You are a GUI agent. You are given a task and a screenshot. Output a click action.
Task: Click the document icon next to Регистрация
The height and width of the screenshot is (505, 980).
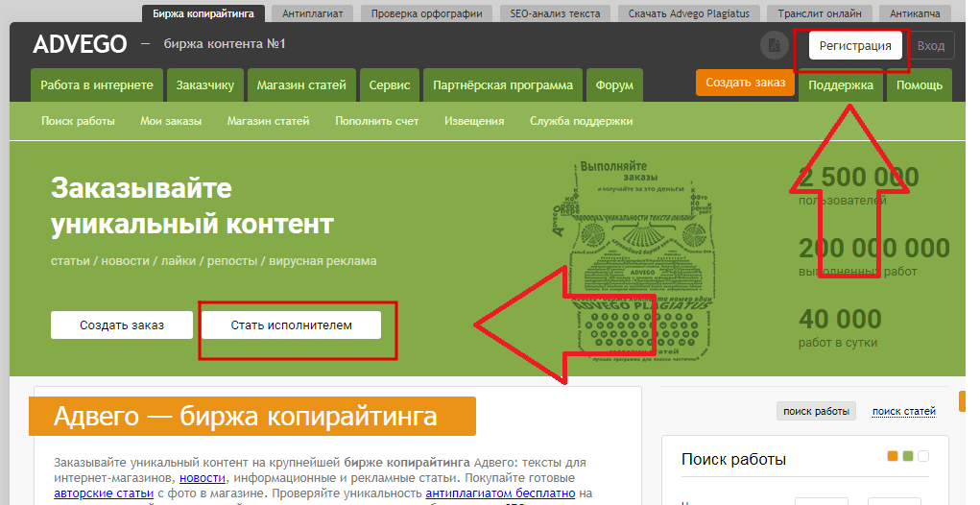tap(775, 46)
